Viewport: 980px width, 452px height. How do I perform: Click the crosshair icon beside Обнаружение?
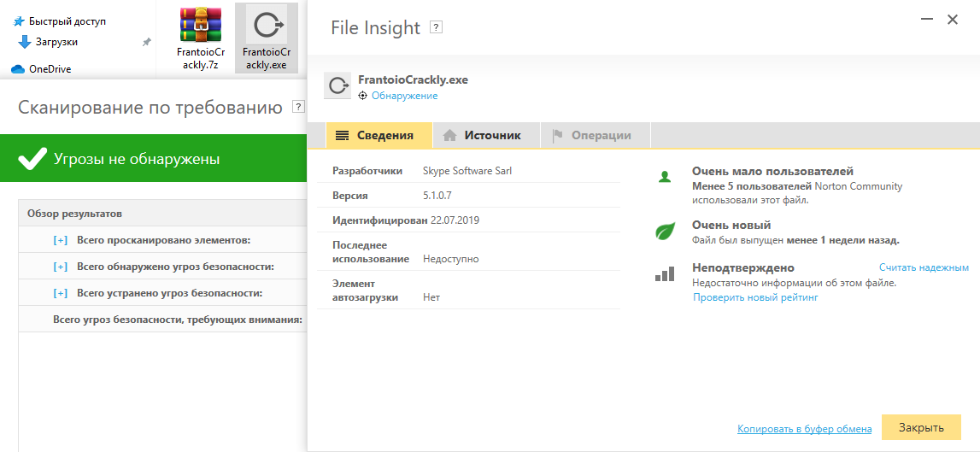click(362, 96)
